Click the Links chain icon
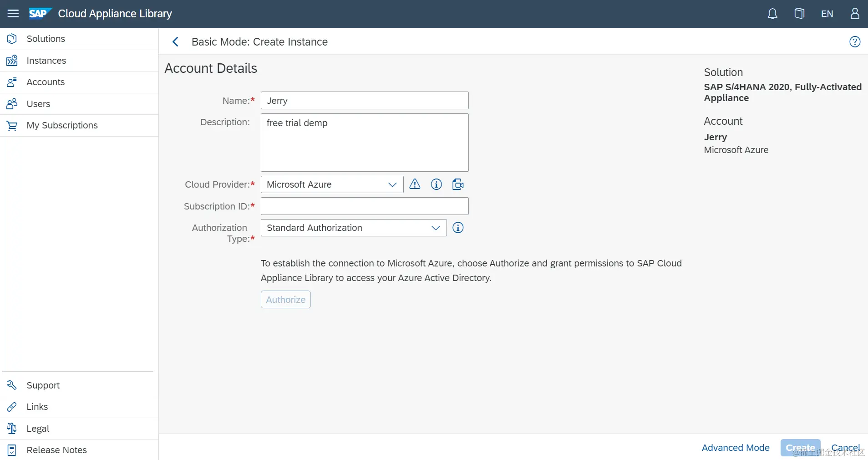868x460 pixels. tap(12, 407)
